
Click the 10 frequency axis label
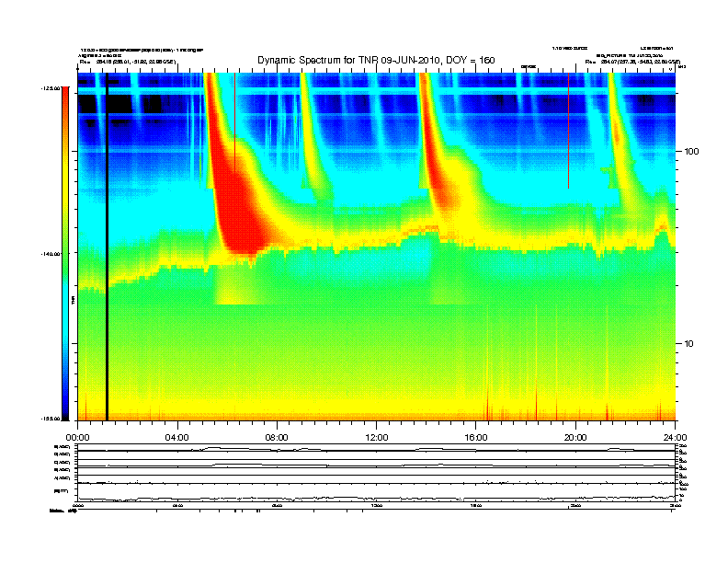tap(689, 344)
